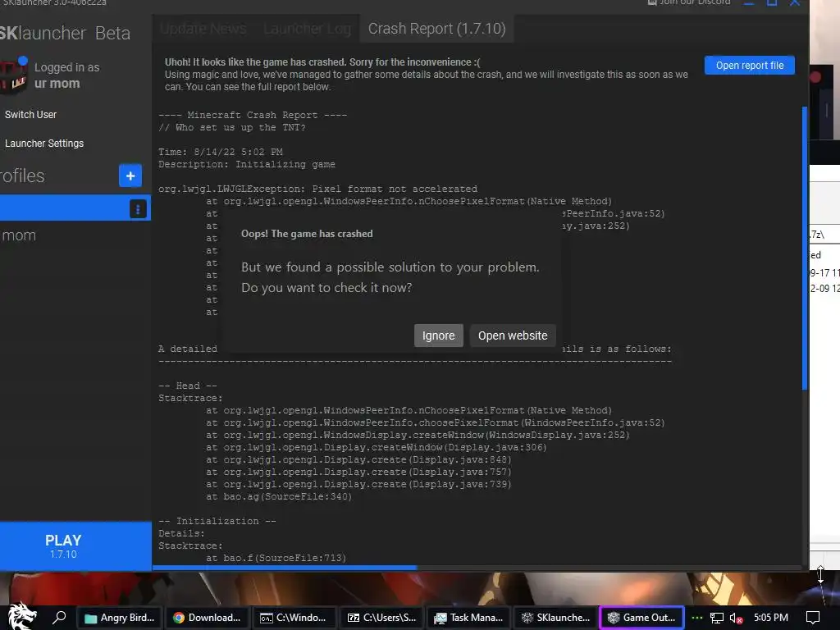Switch to SKlauncher taskbar item

(x=555, y=618)
